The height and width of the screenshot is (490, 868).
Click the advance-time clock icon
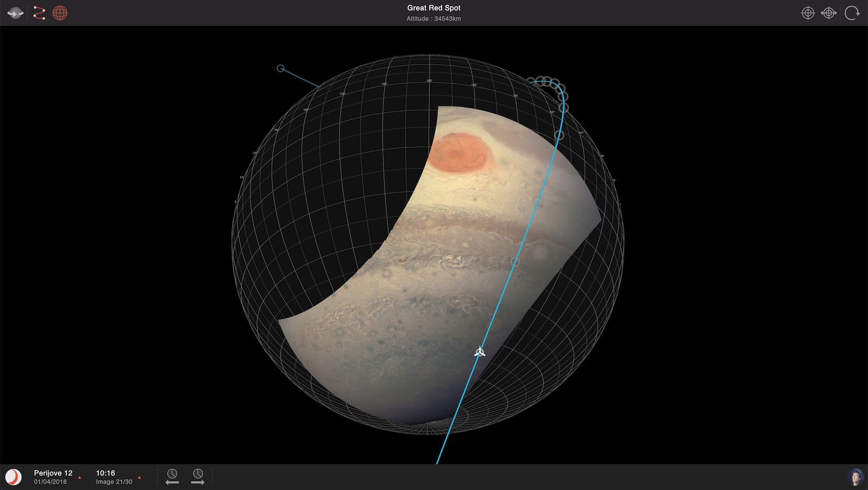(197, 473)
